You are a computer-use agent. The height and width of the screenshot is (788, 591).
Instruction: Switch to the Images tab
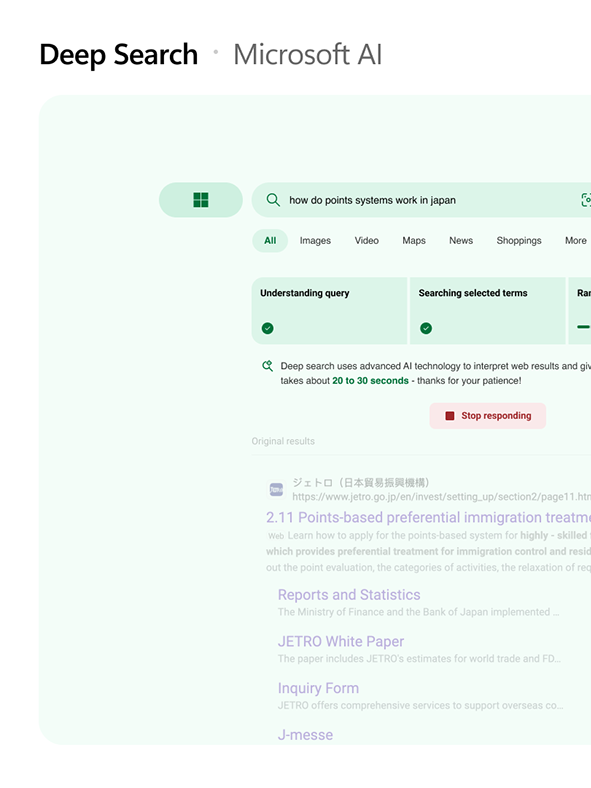click(315, 241)
